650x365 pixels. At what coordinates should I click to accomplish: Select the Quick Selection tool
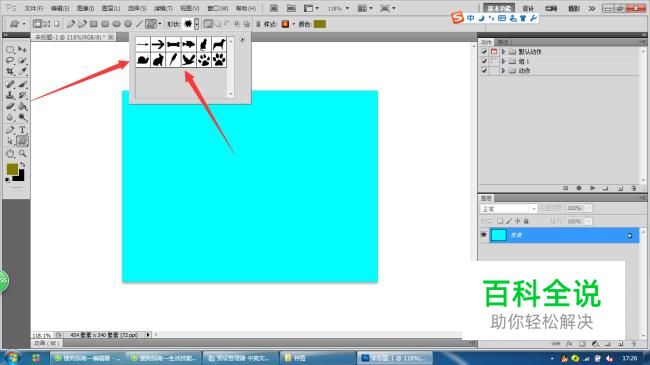(22, 61)
